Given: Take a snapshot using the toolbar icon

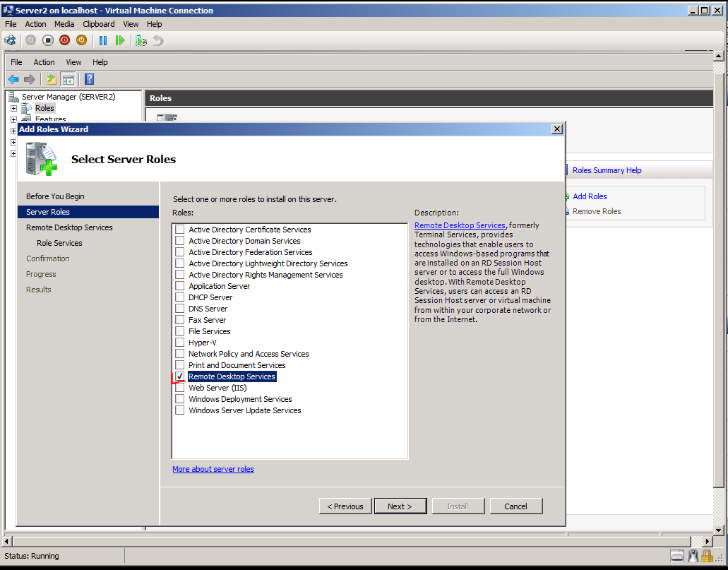Looking at the screenshot, I should pyautogui.click(x=141, y=41).
